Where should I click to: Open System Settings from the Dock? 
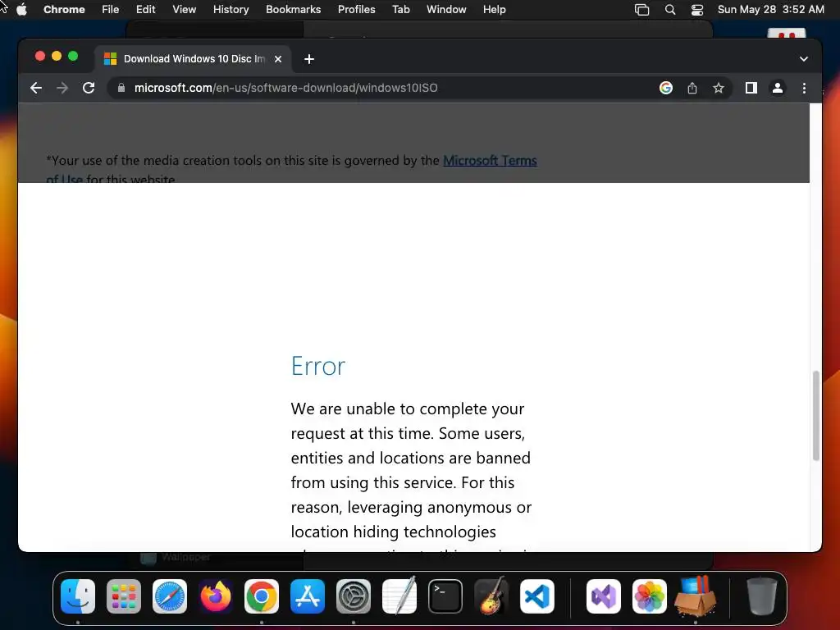(x=354, y=596)
